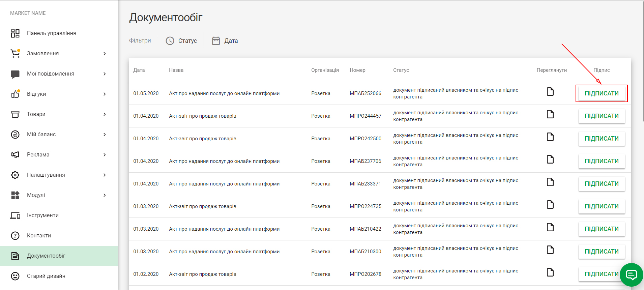Sign document МПАБ233371 with ПІДПИСАТИ

coord(602,184)
